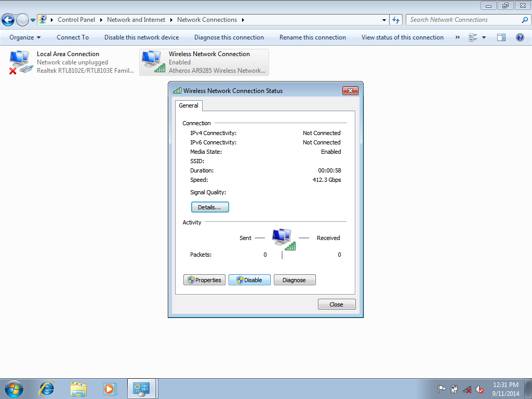The height and width of the screenshot is (399, 532).
Task: Click the Control Panel taskbar button
Action: tap(141, 389)
